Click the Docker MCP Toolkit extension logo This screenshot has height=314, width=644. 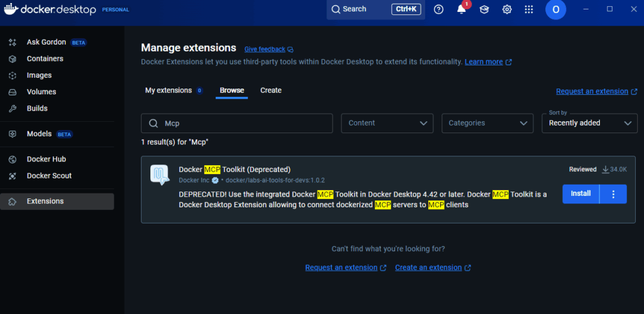tap(160, 175)
